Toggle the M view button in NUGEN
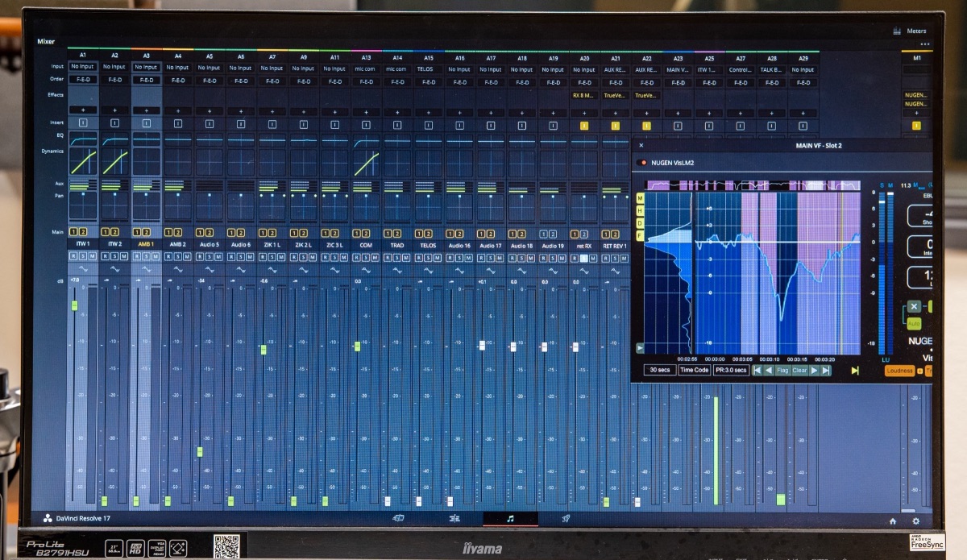Image resolution: width=967 pixels, height=560 pixels. [640, 198]
